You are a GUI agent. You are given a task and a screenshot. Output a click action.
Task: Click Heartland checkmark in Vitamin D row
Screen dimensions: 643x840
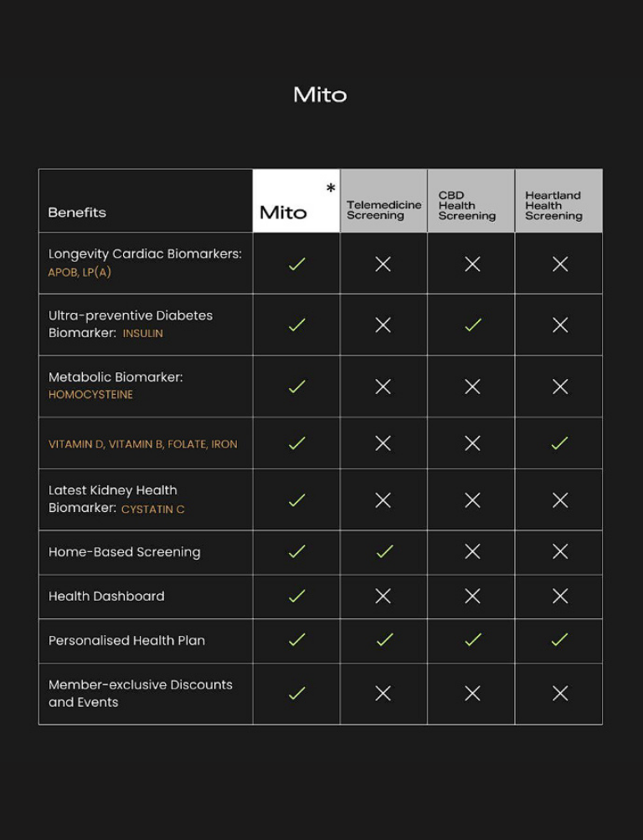click(560, 443)
